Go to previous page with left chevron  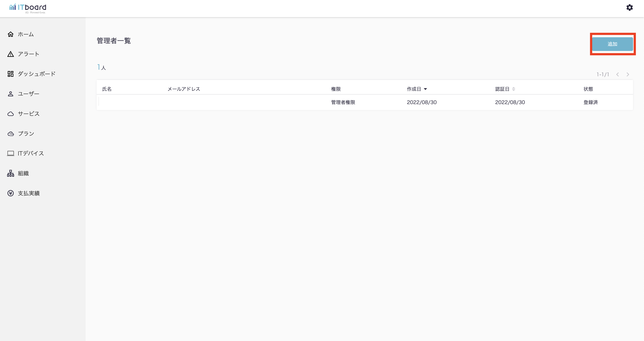(x=617, y=74)
